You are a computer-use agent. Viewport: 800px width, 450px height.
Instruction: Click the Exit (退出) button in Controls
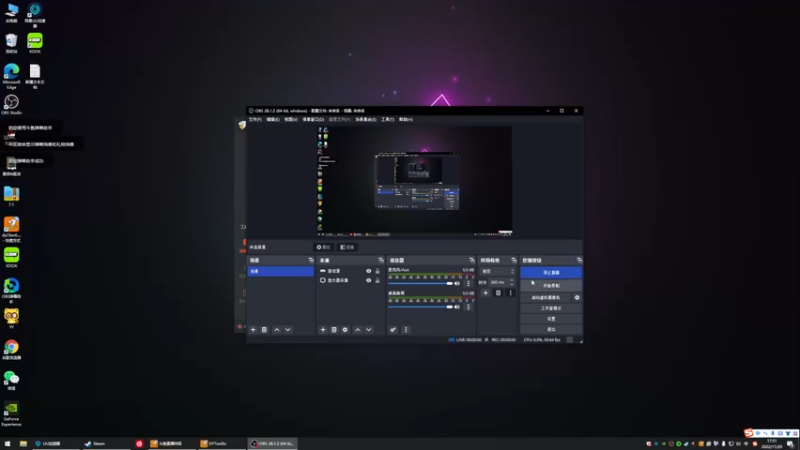(x=551, y=330)
